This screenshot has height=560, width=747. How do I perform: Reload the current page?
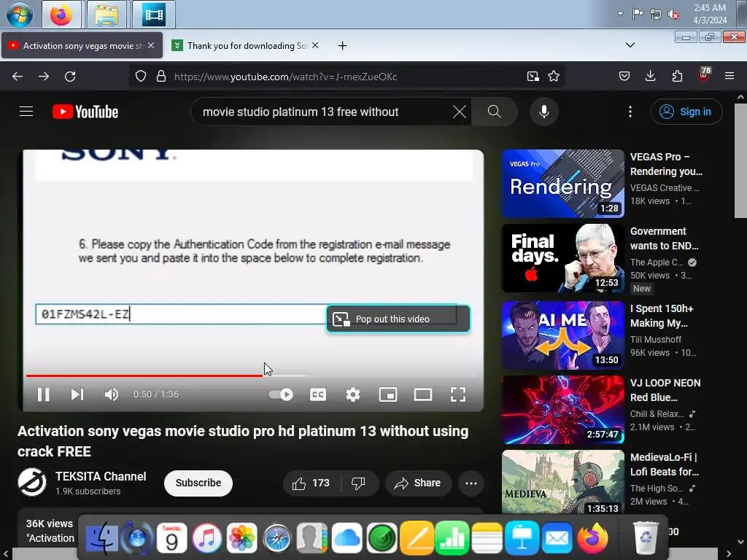70,76
